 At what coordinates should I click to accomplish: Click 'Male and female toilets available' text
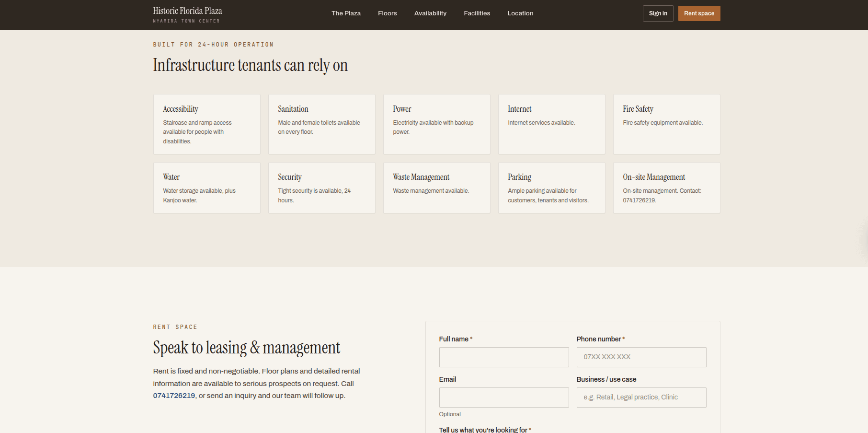(x=319, y=127)
